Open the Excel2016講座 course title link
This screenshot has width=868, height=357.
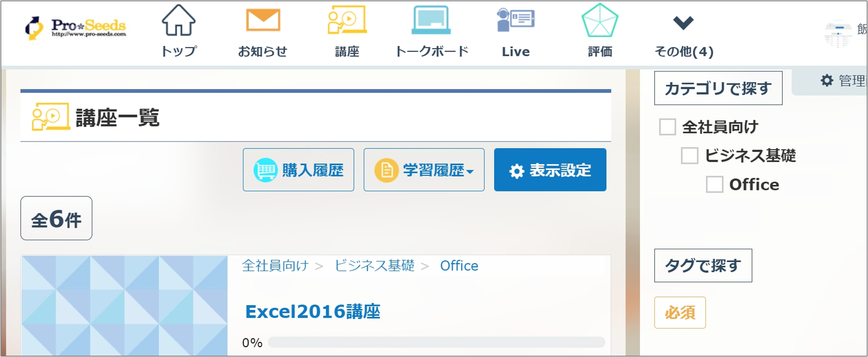coord(312,312)
